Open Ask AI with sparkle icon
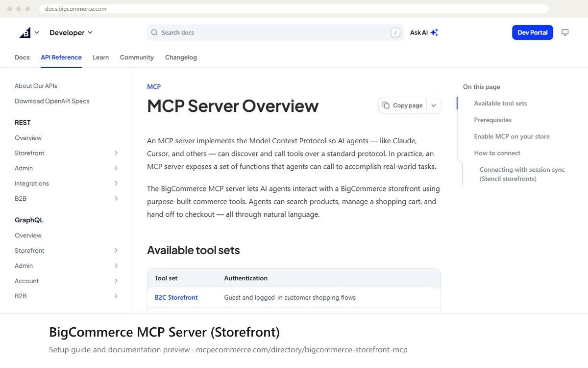The height and width of the screenshot is (368, 588). point(424,32)
